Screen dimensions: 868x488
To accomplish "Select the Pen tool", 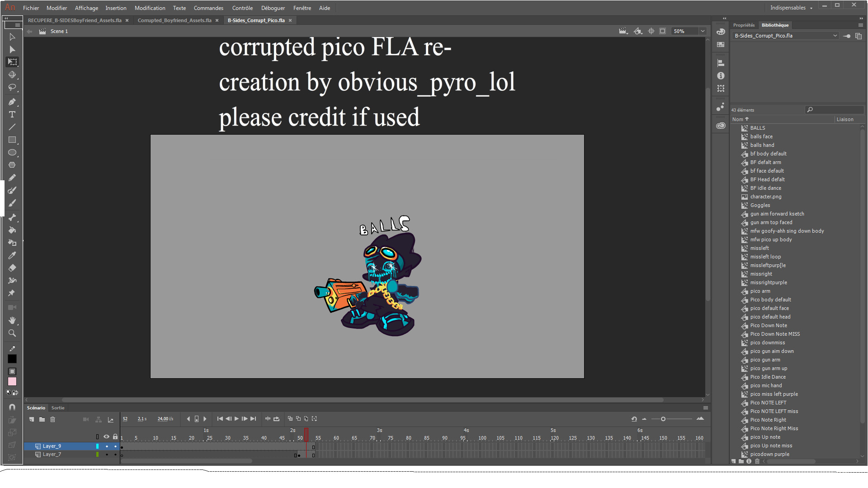I will pos(12,102).
